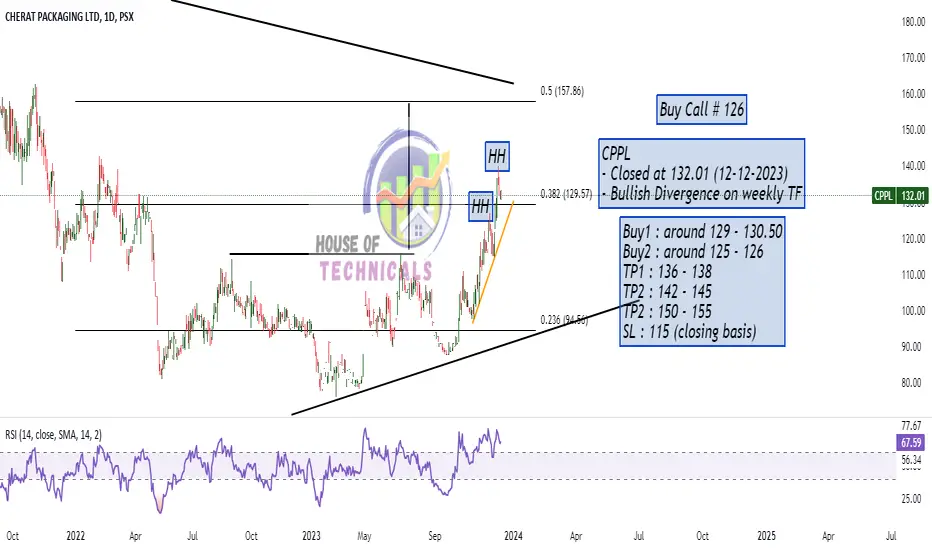Select the orange rising trendline under price

493,263
